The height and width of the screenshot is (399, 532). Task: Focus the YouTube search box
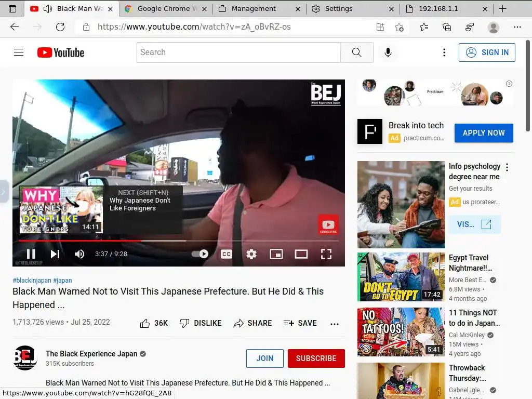pyautogui.click(x=238, y=52)
